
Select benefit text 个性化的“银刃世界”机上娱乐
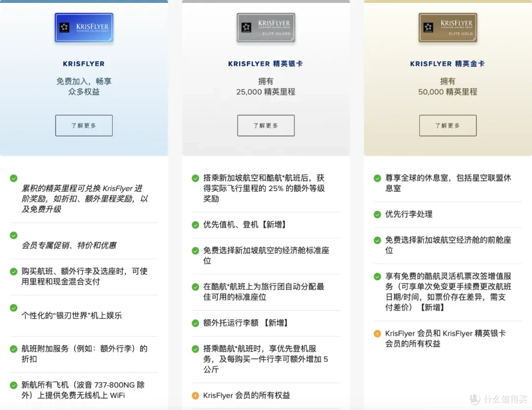71,316
